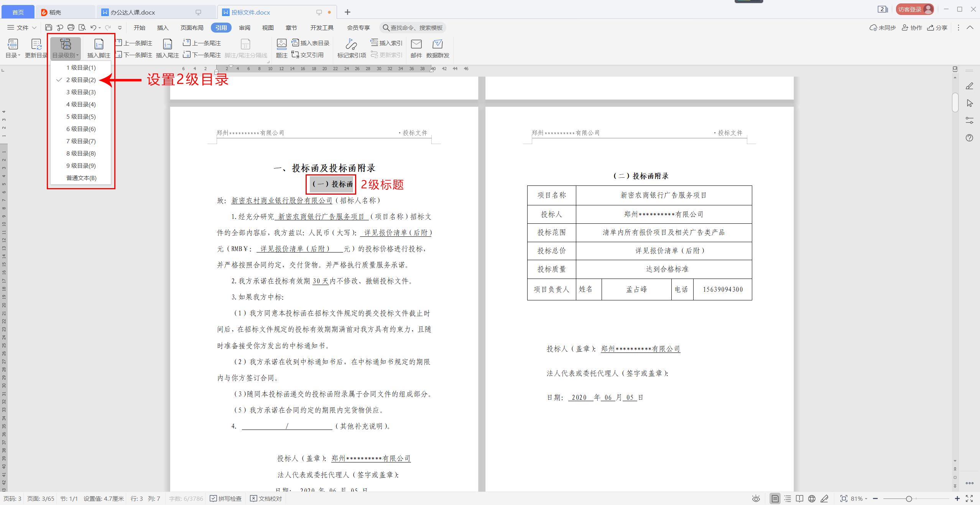Click the 协作 collaborate button
The width and height of the screenshot is (980, 505).
912,28
